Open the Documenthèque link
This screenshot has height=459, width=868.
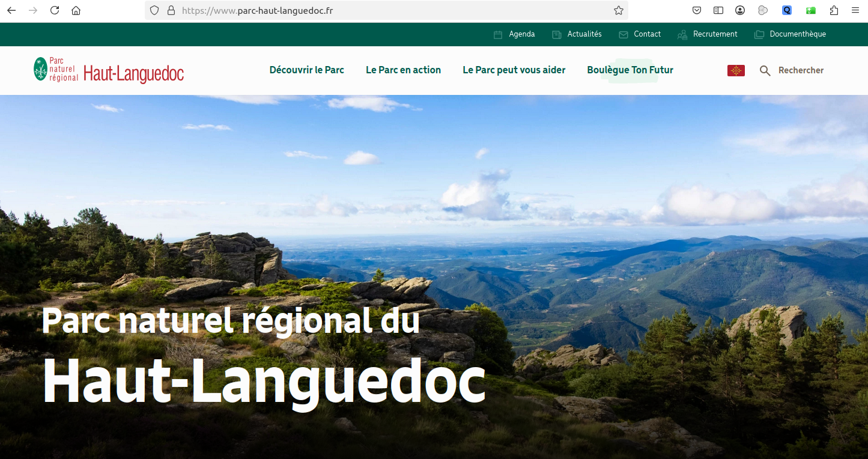pos(798,34)
